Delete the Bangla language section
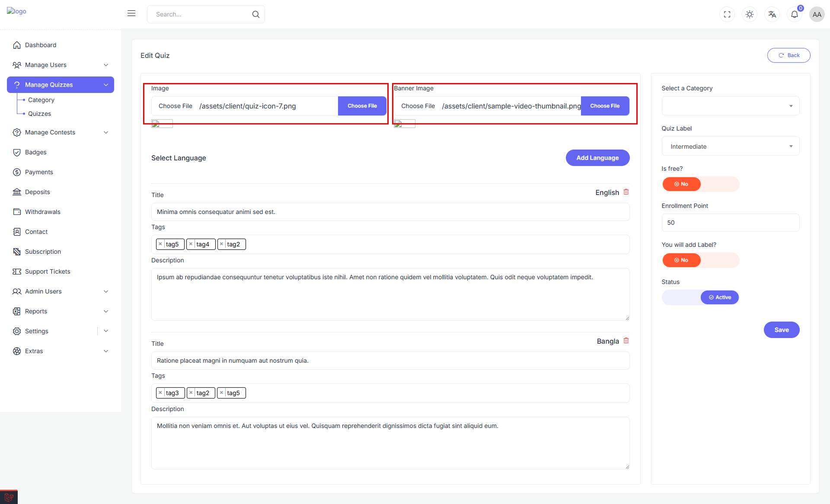Image resolution: width=830 pixels, height=504 pixels. [x=626, y=341]
